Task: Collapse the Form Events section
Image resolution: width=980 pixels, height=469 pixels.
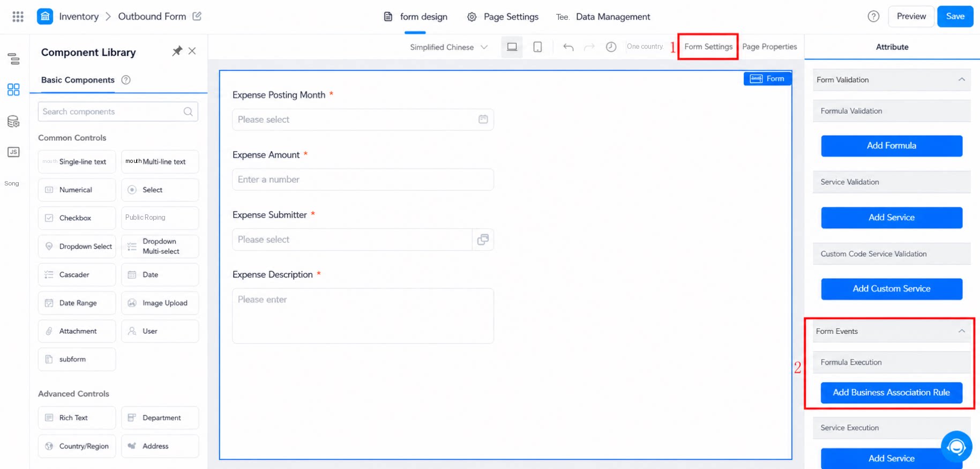Action: (x=961, y=331)
